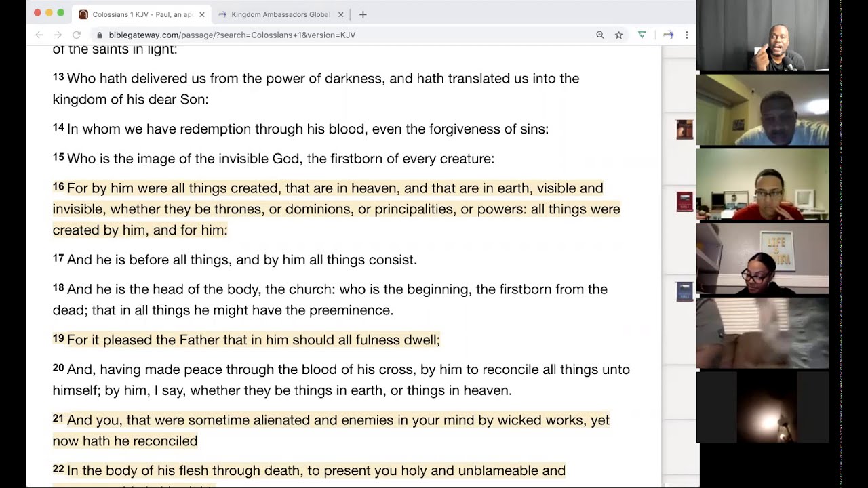Open the blue sidebar book image beside verse 18
The image size is (868, 488).
pos(684,291)
